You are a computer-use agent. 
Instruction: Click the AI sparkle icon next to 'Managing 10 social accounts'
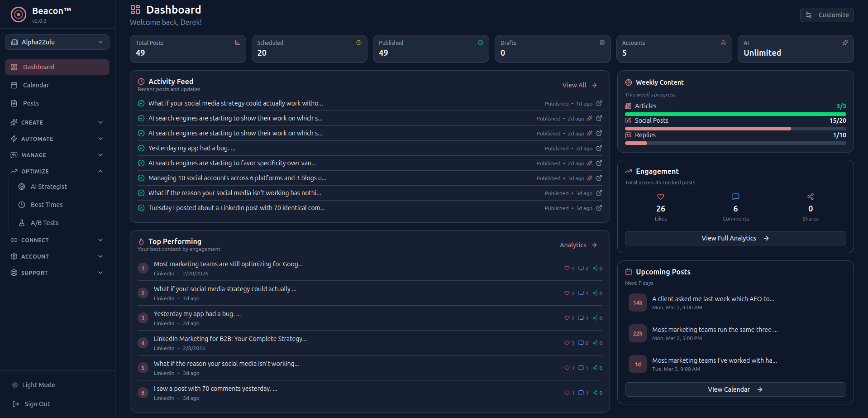point(590,178)
